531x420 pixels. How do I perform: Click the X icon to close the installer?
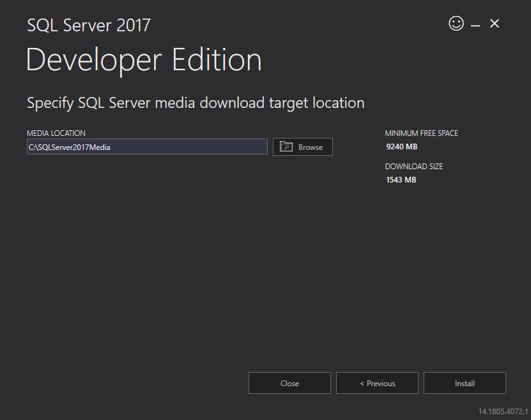(495, 23)
